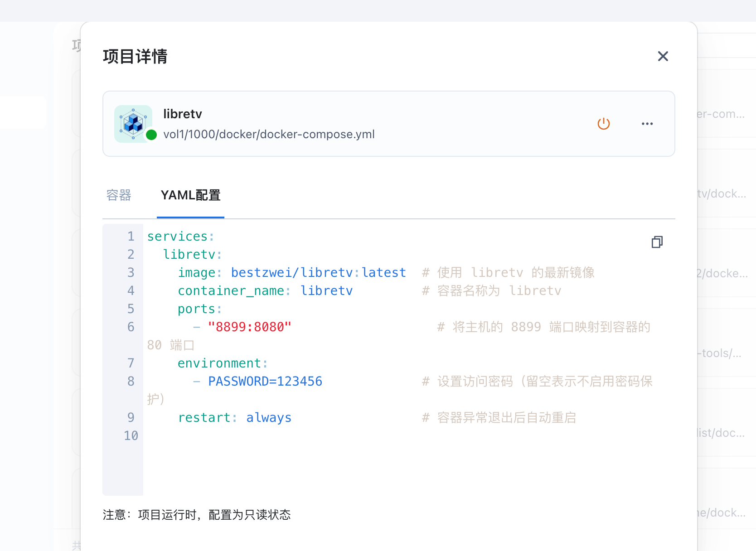
Task: Click the libretv project cube icon
Action: [133, 123]
